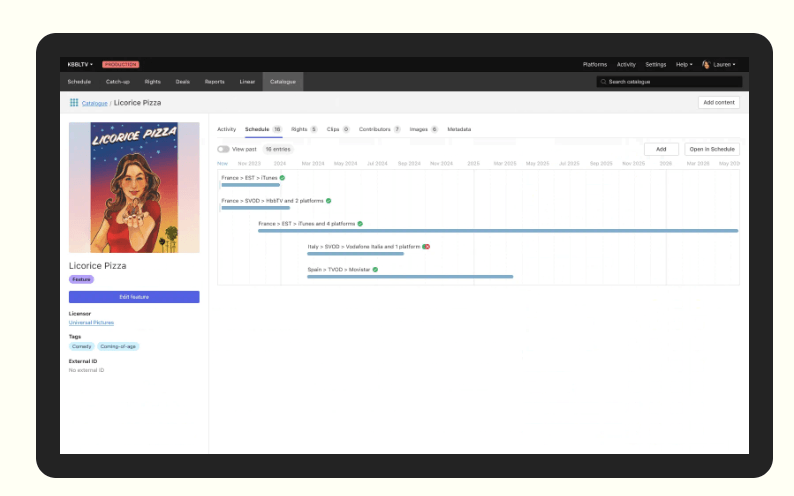Switch to the Images tab

[x=423, y=129]
